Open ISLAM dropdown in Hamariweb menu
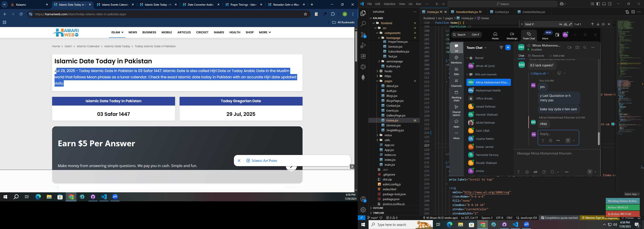The width and height of the screenshot is (644, 229). (117, 32)
